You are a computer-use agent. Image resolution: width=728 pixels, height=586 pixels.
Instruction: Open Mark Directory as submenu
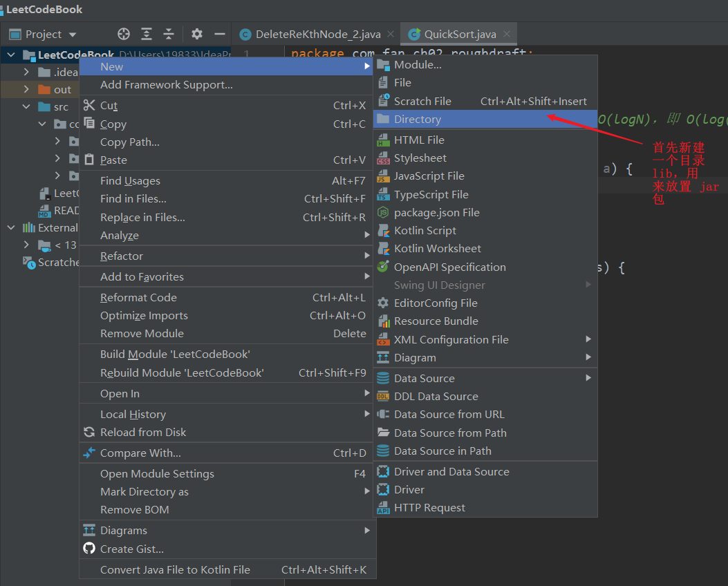click(x=227, y=491)
